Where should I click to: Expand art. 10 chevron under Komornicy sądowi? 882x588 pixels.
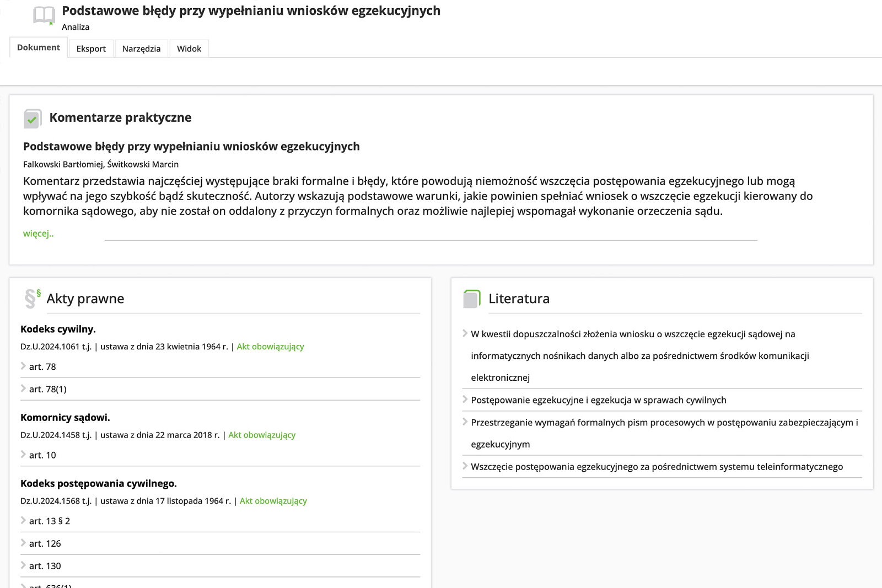coord(24,455)
